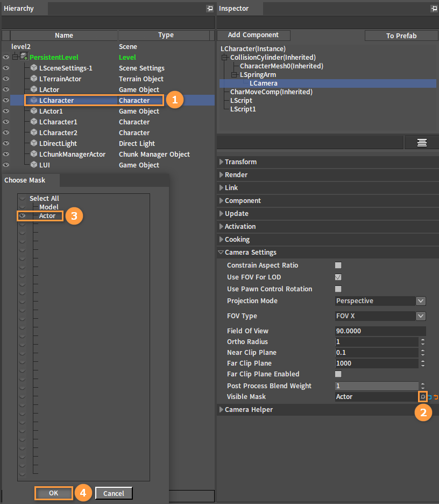This screenshot has width=439, height=504.
Task: Toggle the Actor mask eye in Choose Mask
Action: (22, 216)
